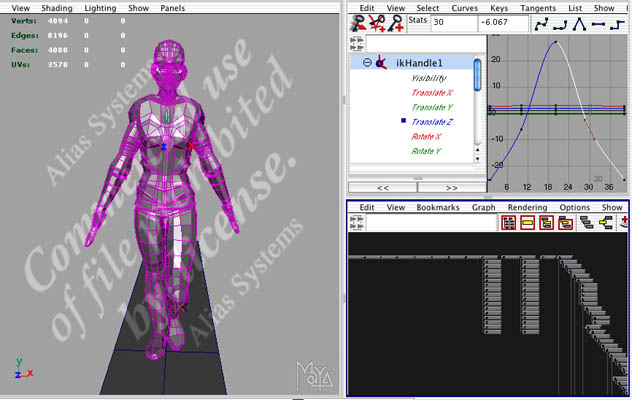This screenshot has height=400, width=632.
Task: Open the Shading menu in viewport
Action: coord(57,7)
